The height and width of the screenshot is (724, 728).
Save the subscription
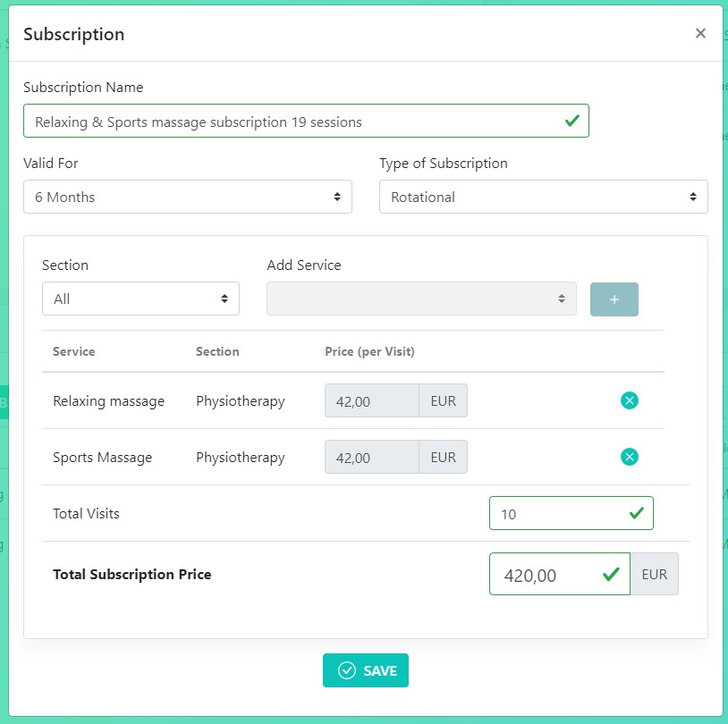tap(366, 670)
